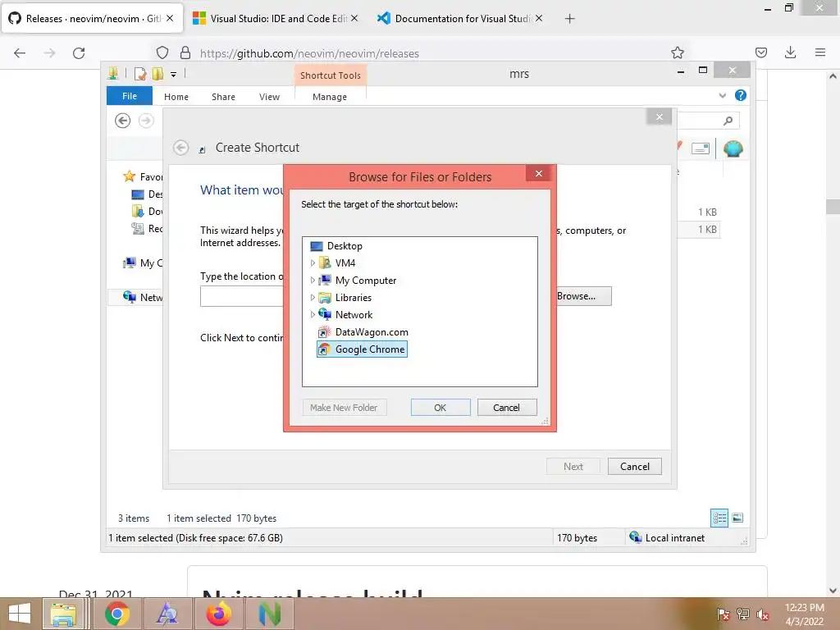Open the Firefox hamburger menu
Viewport: 840px width, 630px height.
point(820,52)
